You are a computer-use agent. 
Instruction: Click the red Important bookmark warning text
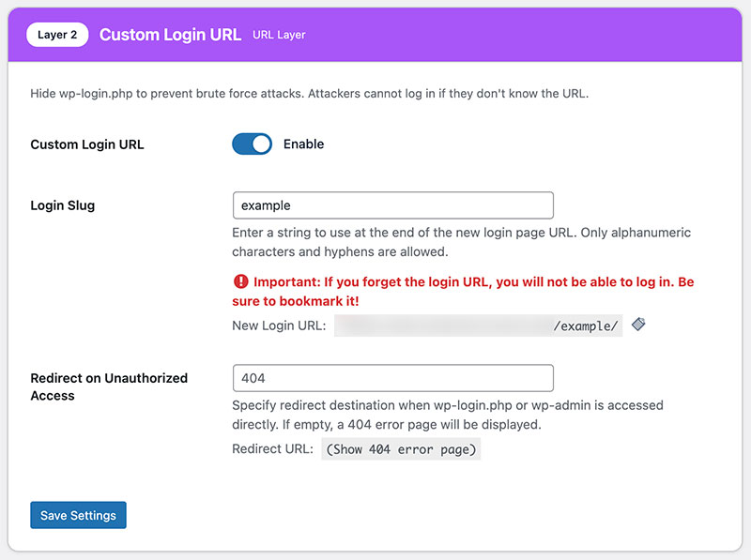[x=463, y=291]
